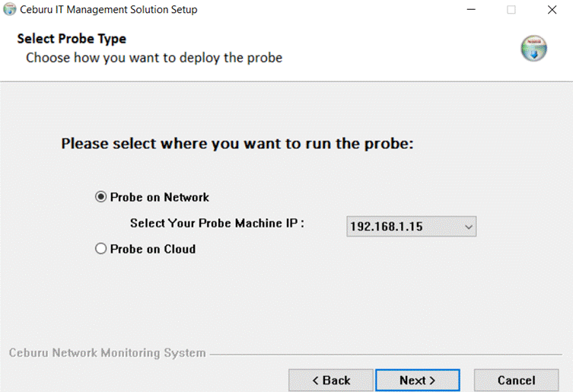This screenshot has width=573, height=392.
Task: Continue with the Next button
Action: [417, 381]
